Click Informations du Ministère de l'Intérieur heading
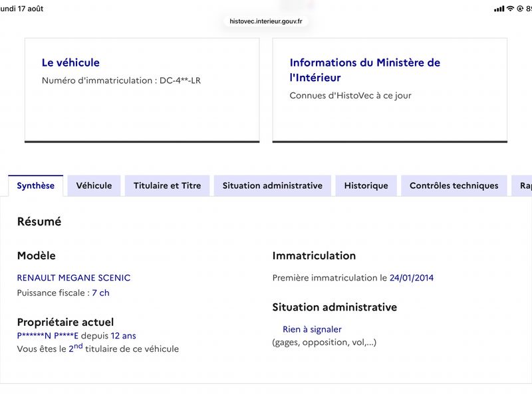 tap(364, 70)
